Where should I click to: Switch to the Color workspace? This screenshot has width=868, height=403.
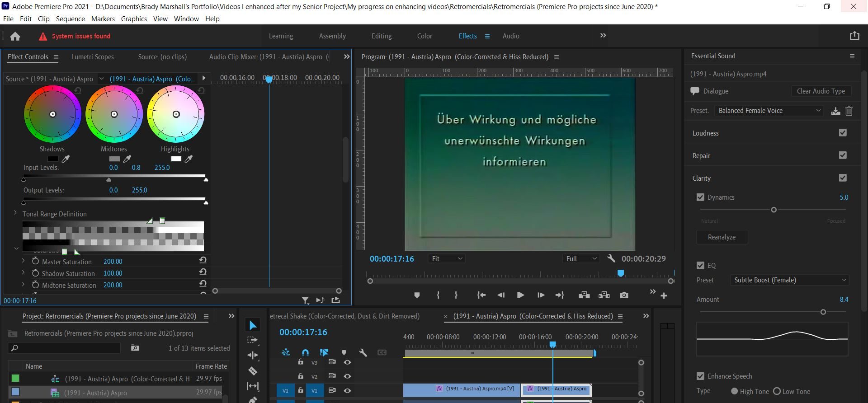pyautogui.click(x=425, y=36)
